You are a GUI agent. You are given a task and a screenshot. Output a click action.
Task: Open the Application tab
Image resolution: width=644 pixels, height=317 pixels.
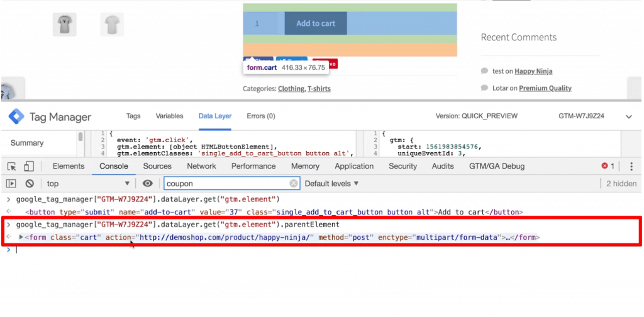coord(354,166)
